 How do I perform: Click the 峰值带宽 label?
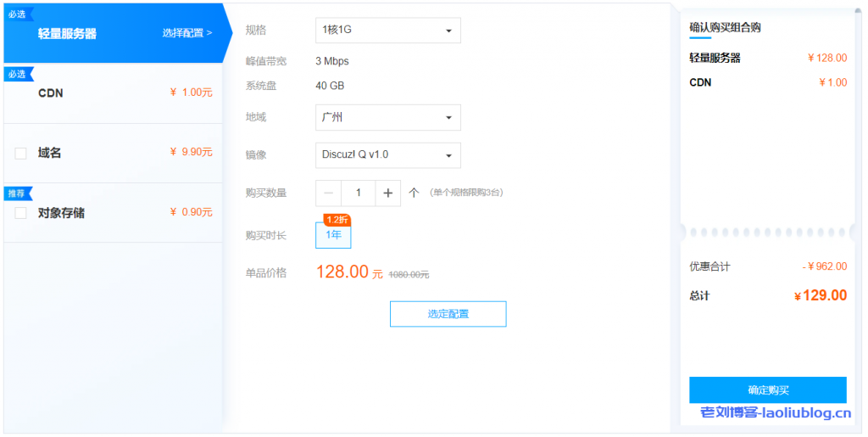click(265, 61)
